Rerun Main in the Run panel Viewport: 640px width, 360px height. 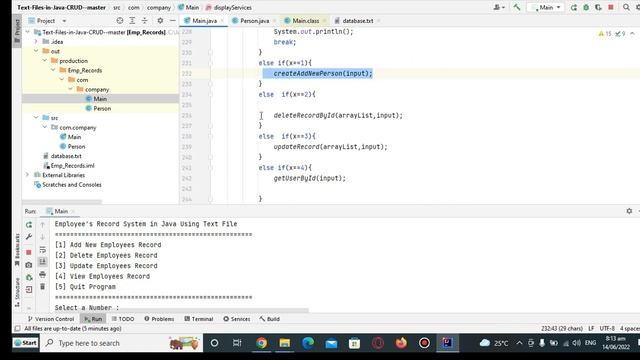pyautogui.click(x=29, y=224)
